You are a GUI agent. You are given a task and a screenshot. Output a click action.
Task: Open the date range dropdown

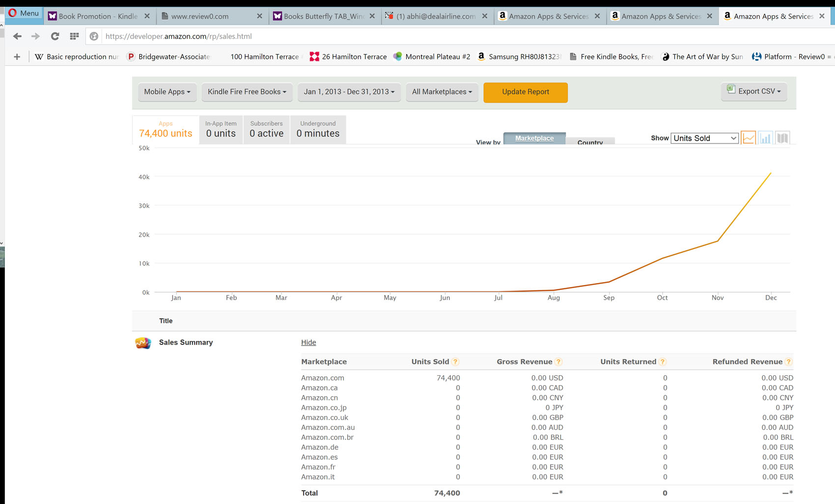coord(349,92)
